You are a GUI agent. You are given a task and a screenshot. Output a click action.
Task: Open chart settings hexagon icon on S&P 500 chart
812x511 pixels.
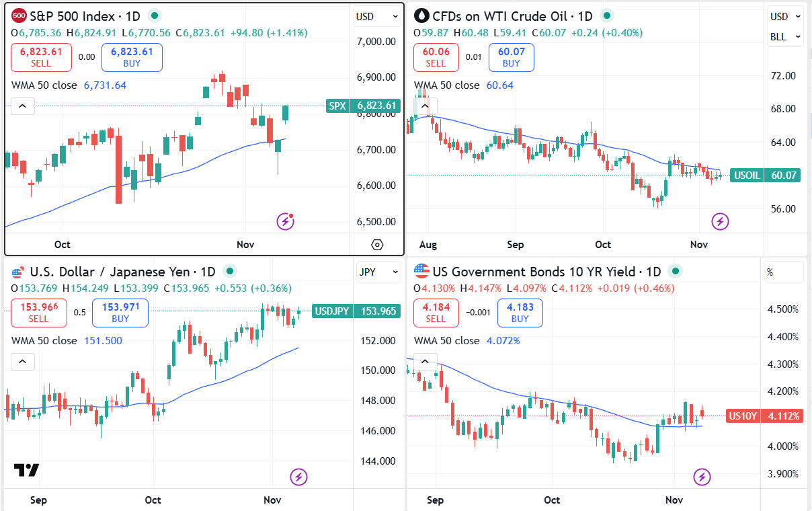(x=377, y=245)
